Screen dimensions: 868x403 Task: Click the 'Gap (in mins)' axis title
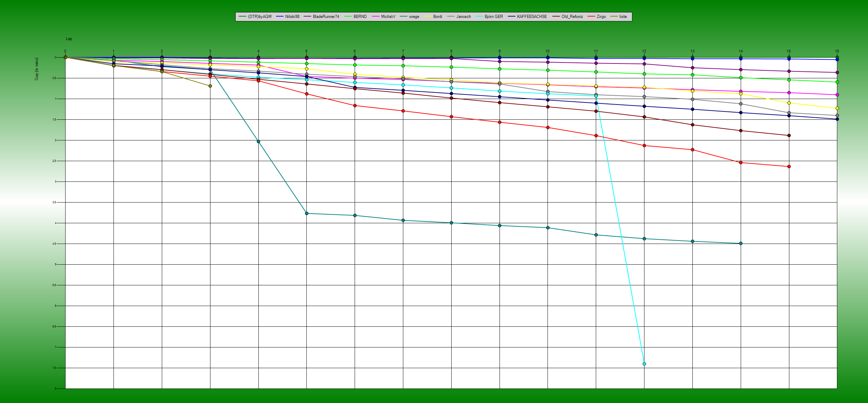coord(37,69)
